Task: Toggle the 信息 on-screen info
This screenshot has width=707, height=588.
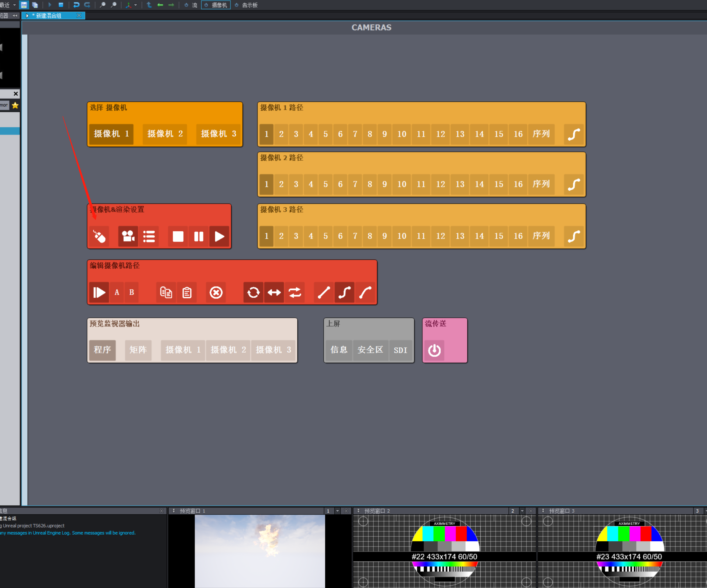Action: [x=339, y=350]
